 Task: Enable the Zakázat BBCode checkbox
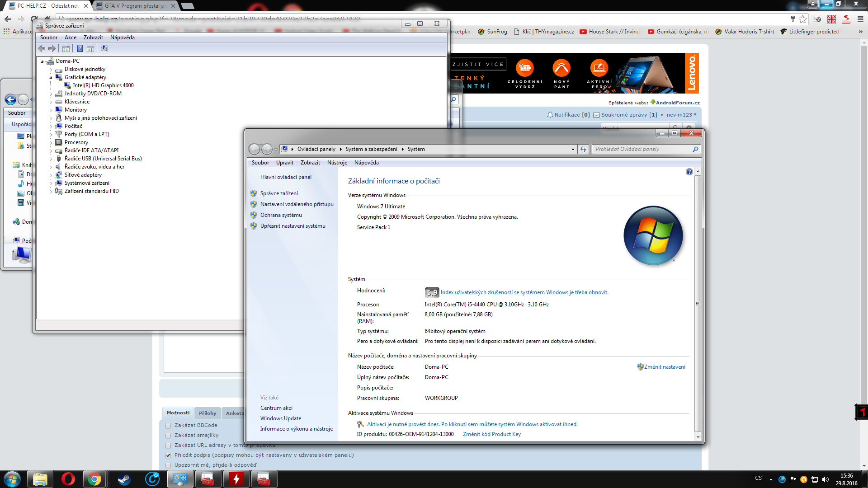[168, 426]
